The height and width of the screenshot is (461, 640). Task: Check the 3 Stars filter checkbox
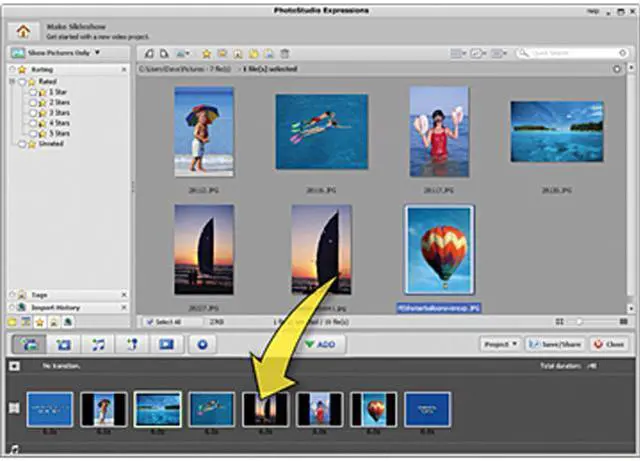33,113
